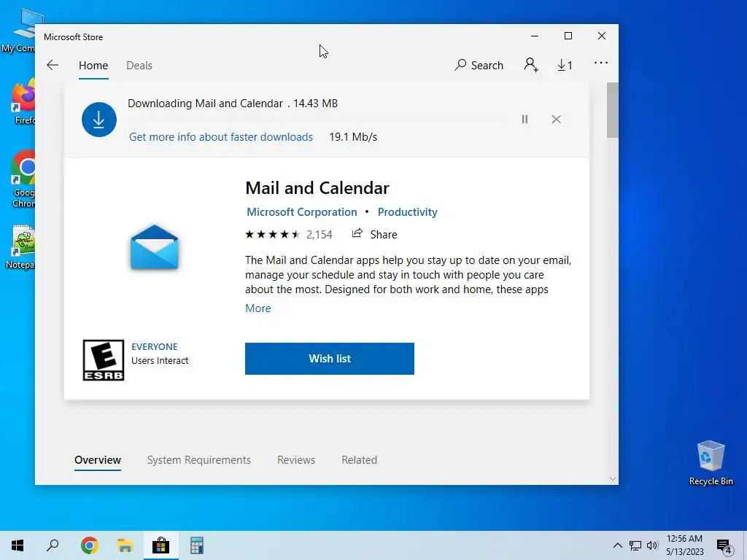Image resolution: width=747 pixels, height=560 pixels.
Task: Select the Related tab
Action: click(x=359, y=460)
